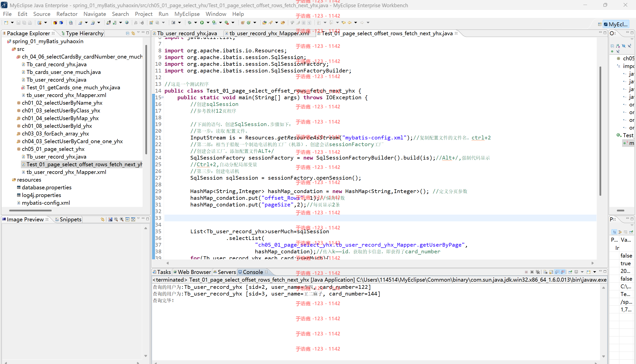The height and width of the screenshot is (364, 636).
Task: Switch to the Tasks tab
Action: pos(162,272)
